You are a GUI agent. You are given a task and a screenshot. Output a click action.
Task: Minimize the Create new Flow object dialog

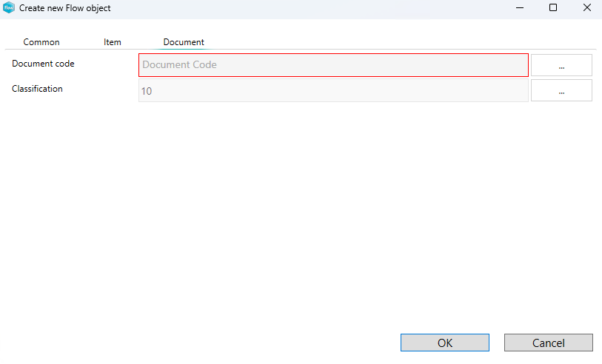pyautogui.click(x=519, y=8)
